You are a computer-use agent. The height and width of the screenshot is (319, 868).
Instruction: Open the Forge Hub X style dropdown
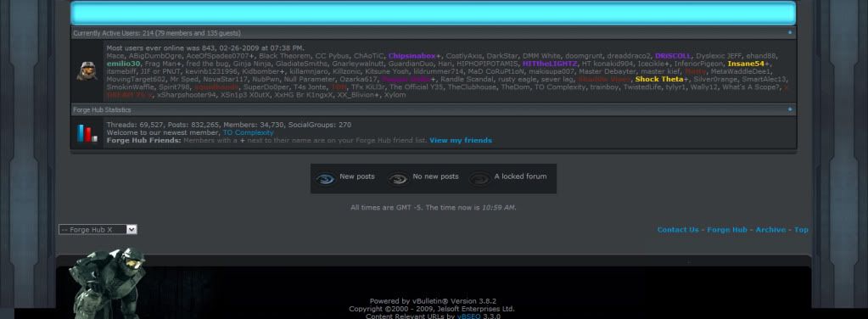point(98,229)
